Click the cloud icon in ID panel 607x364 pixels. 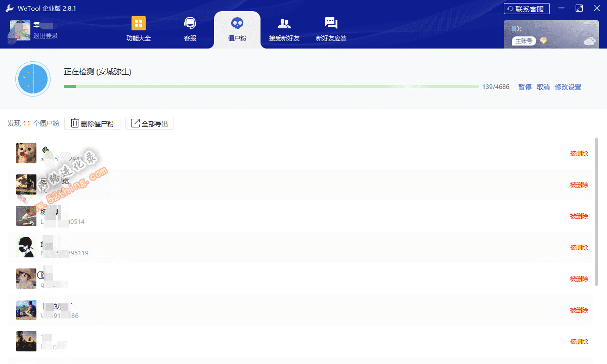coord(589,41)
